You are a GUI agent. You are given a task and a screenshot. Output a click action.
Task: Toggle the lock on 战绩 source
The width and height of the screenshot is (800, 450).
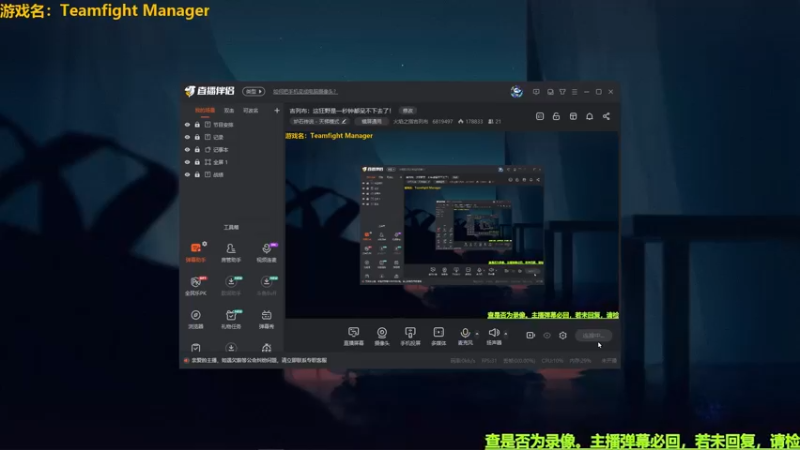[x=197, y=174]
